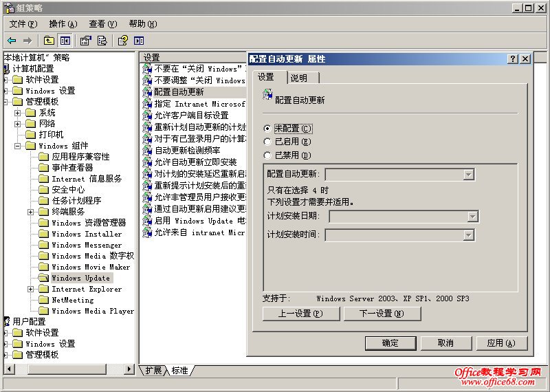This screenshot has width=550, height=392.
Task: Click the NetMeeting folder icon
Action: [x=43, y=300]
